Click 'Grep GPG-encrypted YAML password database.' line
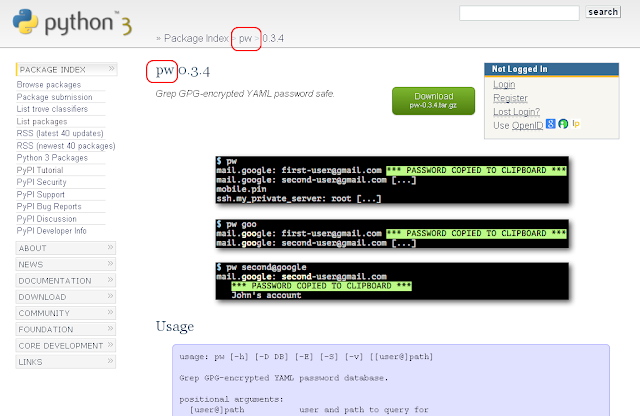The height and width of the screenshot is (416, 640). pyautogui.click(x=284, y=378)
